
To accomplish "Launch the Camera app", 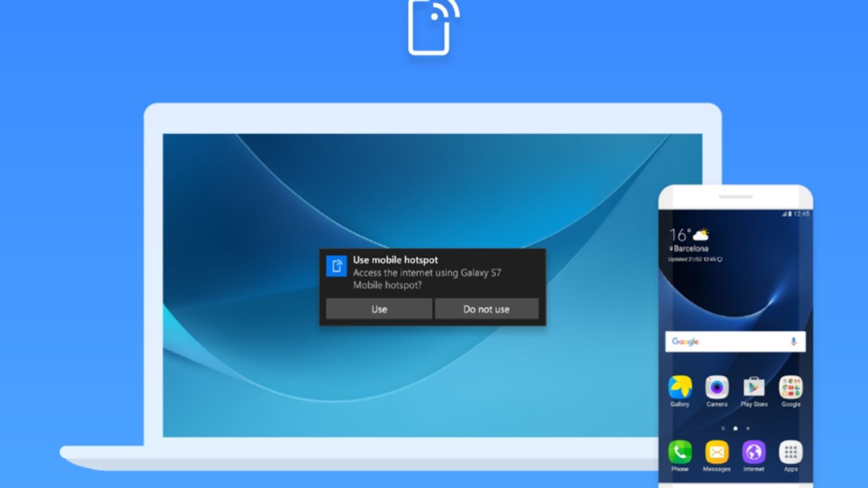I will click(x=717, y=388).
